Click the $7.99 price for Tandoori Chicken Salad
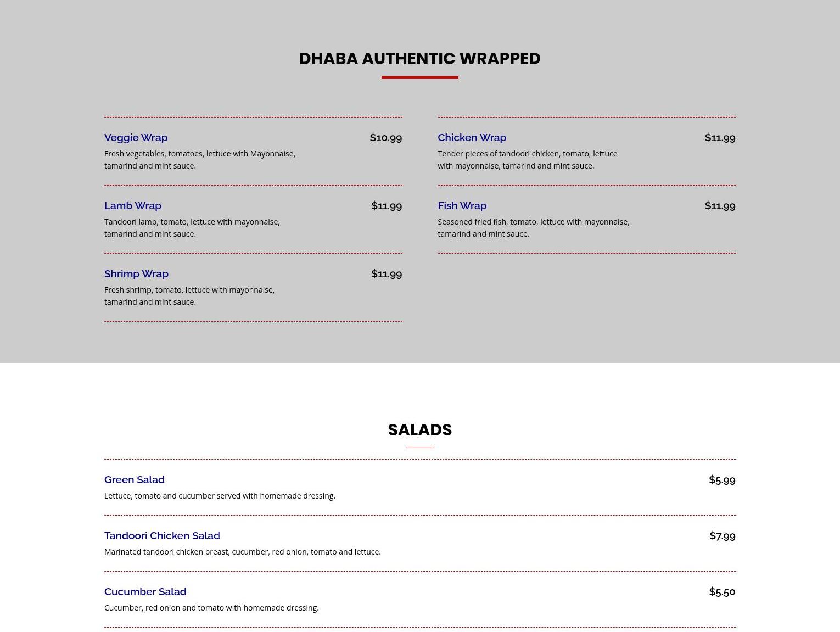Viewport: 840px width, 632px height. tap(722, 536)
